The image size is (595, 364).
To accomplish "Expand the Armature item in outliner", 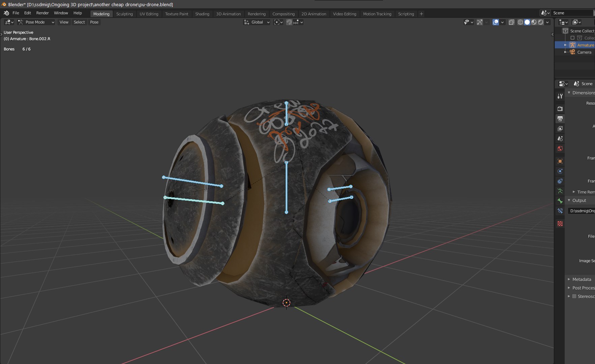I will [x=565, y=45].
